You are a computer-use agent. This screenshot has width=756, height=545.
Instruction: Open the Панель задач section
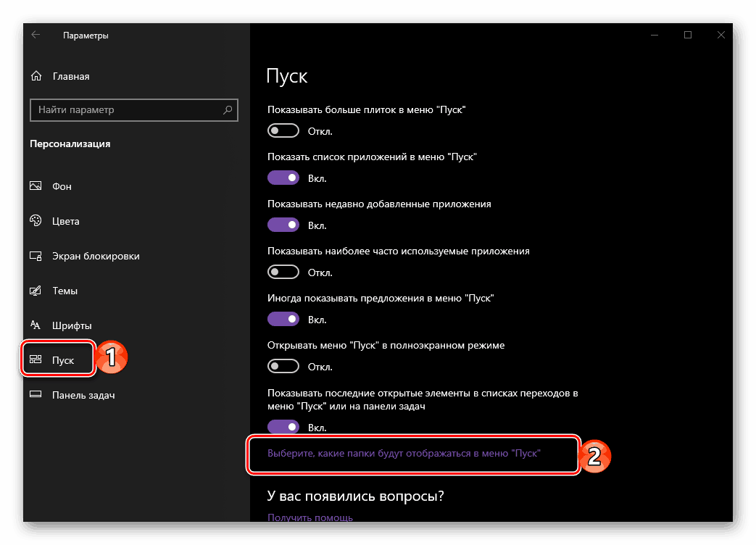[83, 395]
